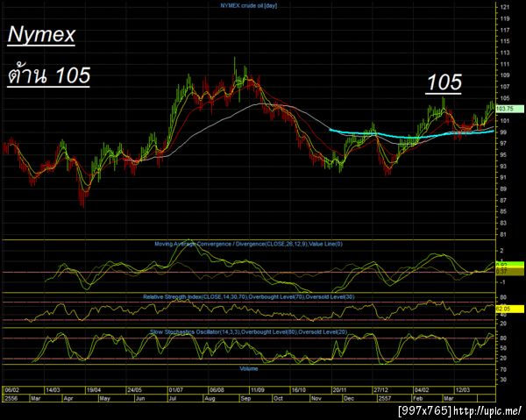
Task: Select the Relative Strength Index title text
Action: (249, 297)
